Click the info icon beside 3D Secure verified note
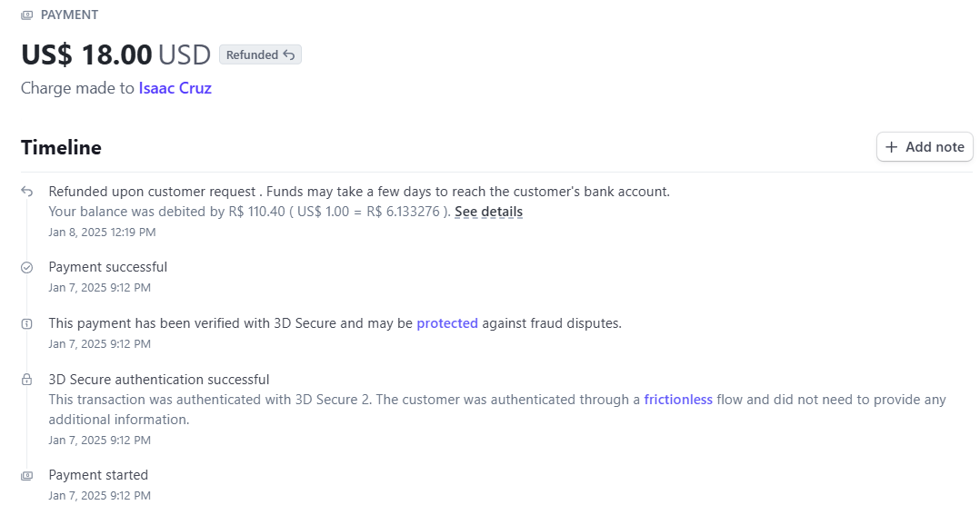 tap(27, 324)
